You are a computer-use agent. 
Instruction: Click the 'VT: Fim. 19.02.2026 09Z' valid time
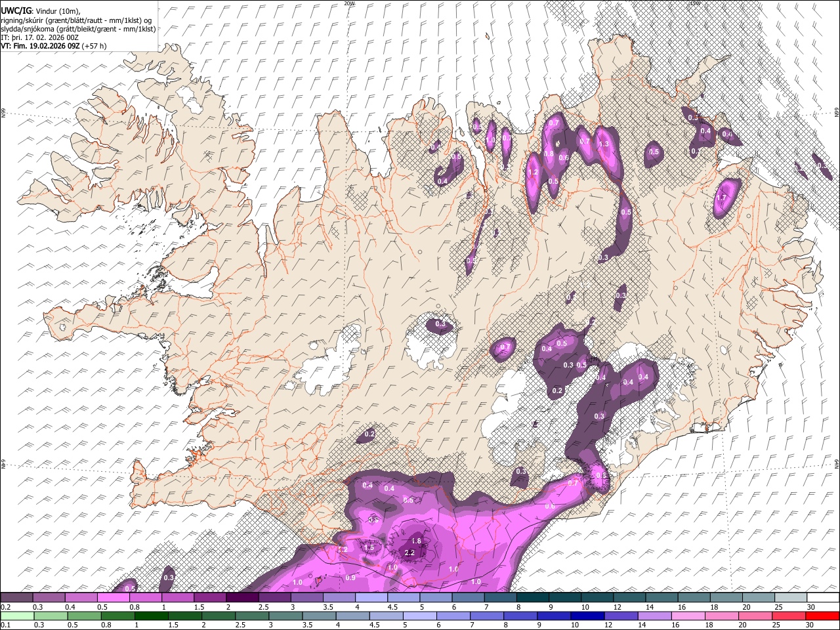(40, 46)
